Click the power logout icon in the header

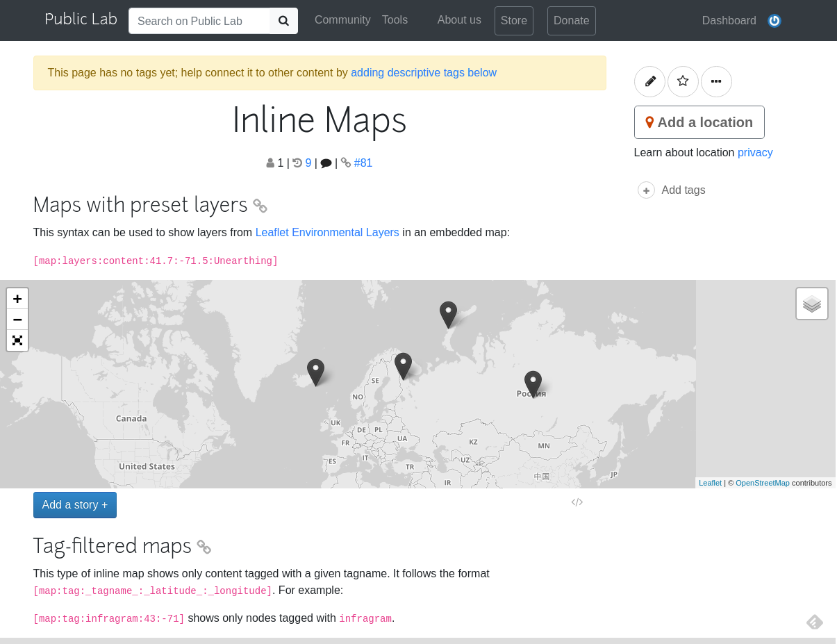774,21
